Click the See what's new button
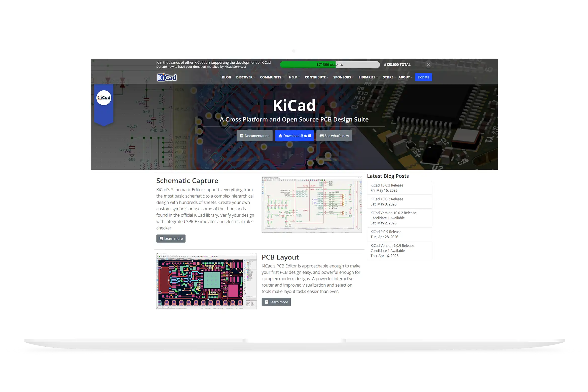 click(334, 136)
